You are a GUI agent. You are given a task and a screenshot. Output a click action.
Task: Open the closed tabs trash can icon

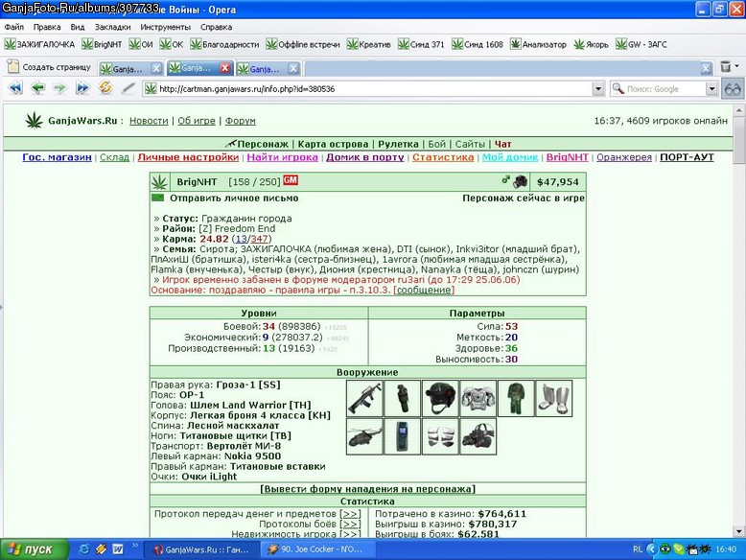[x=725, y=66]
